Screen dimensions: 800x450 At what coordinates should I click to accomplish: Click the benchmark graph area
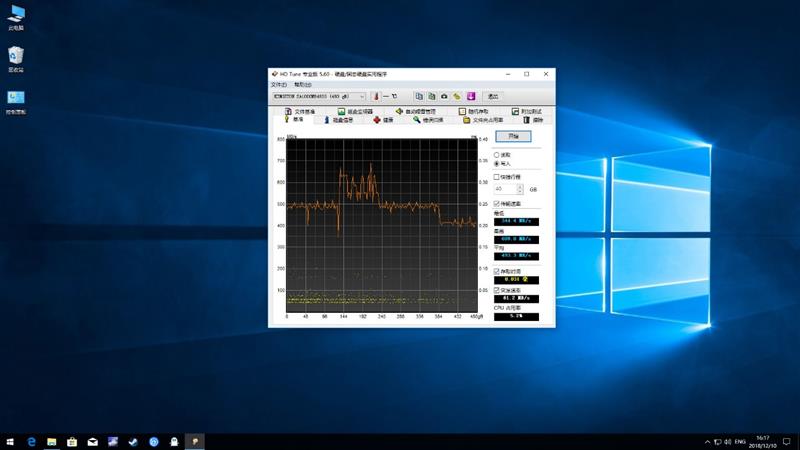click(382, 225)
